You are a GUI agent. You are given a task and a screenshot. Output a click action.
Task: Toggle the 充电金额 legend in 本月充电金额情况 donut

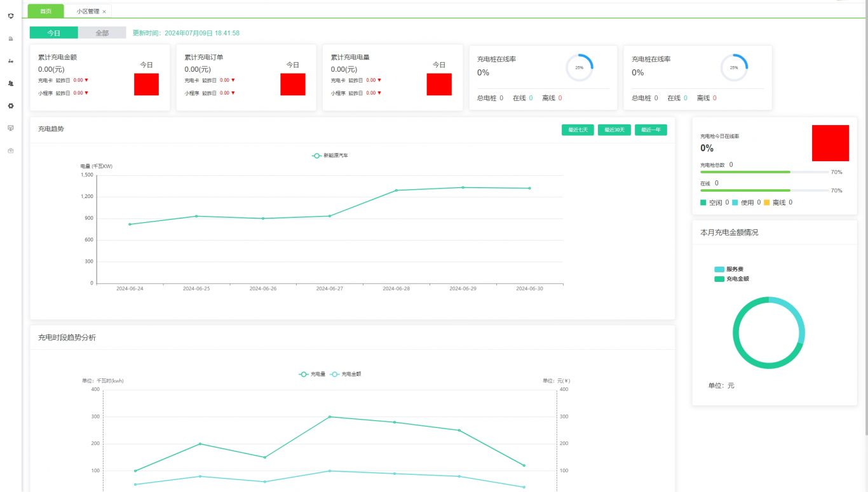[x=731, y=279]
